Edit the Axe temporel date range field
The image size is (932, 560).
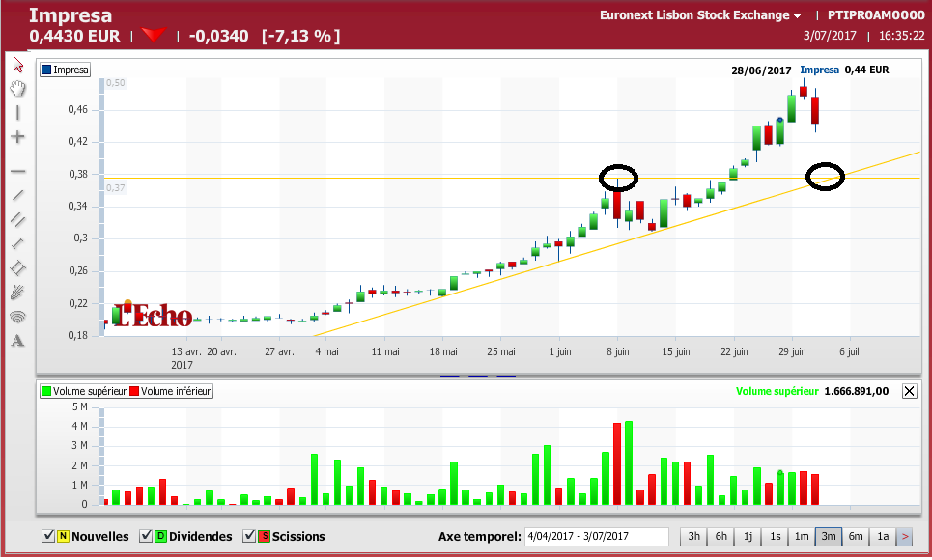596,536
